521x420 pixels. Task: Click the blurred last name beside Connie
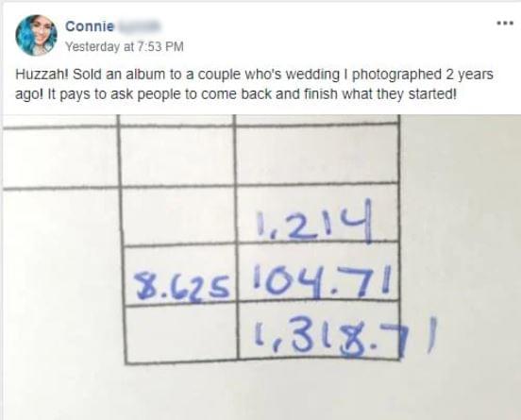[x=139, y=26]
